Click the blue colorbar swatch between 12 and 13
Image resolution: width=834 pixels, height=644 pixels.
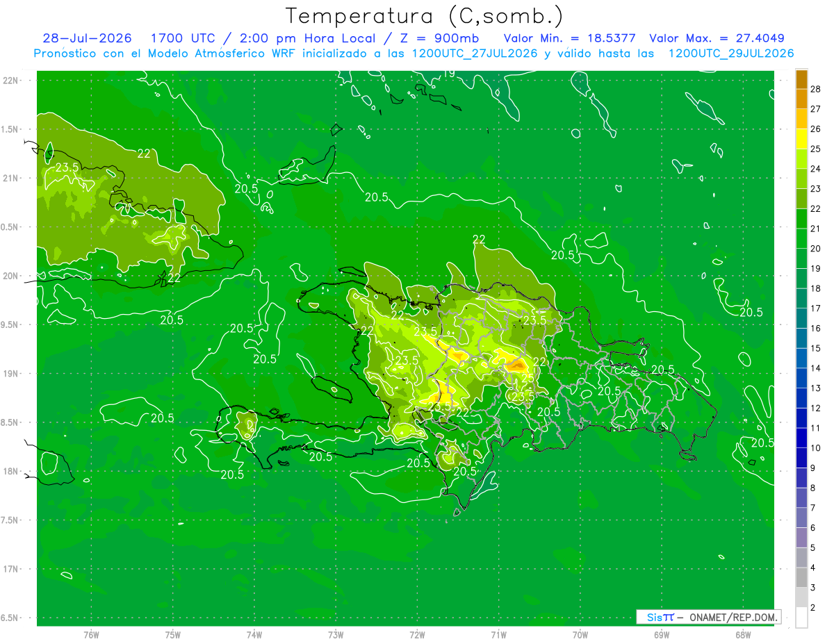click(x=801, y=398)
